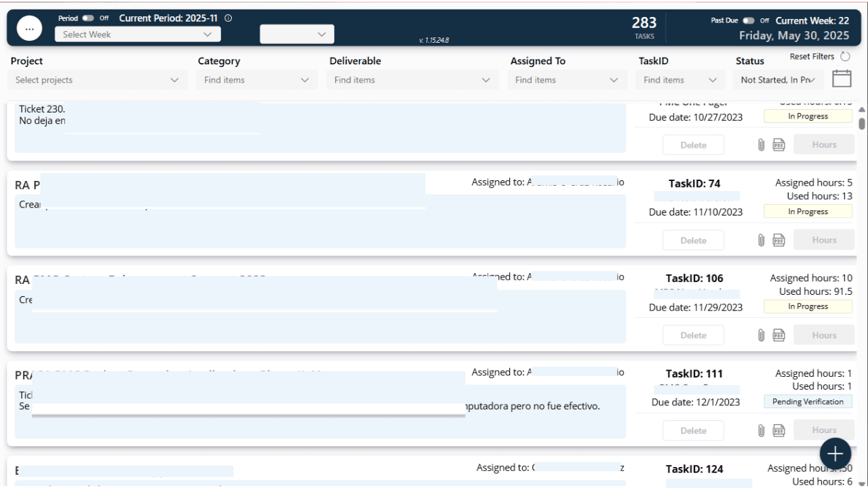Export TaskID 74 as PDF
Screen dimensions: 868x488
pos(778,239)
